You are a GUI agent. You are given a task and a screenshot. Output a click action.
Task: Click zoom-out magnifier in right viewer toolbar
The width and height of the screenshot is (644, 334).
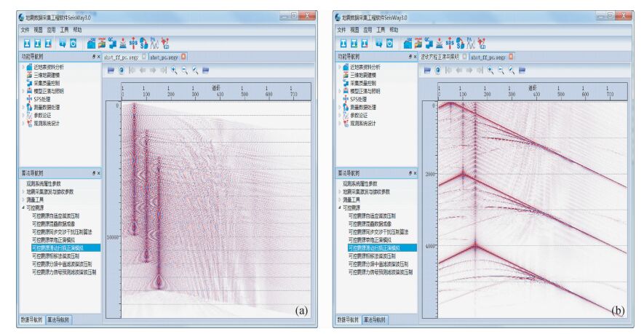tap(501, 71)
